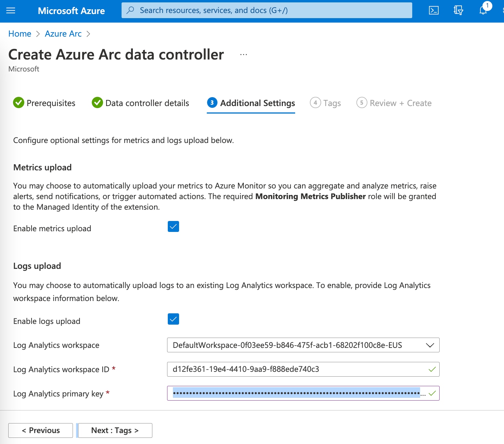Screen dimensions: 504x444
Task: Select the Additional Settings tab
Action: pos(251,103)
